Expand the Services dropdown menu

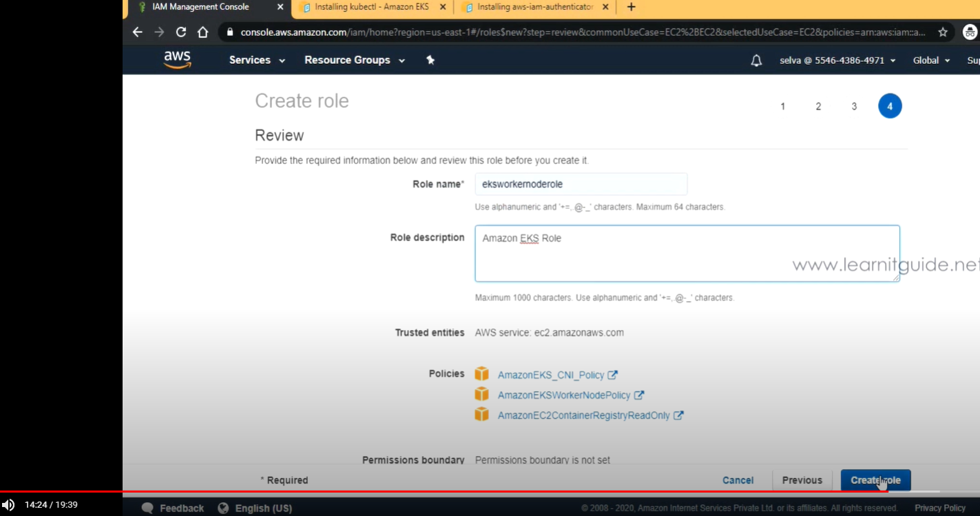click(x=257, y=60)
